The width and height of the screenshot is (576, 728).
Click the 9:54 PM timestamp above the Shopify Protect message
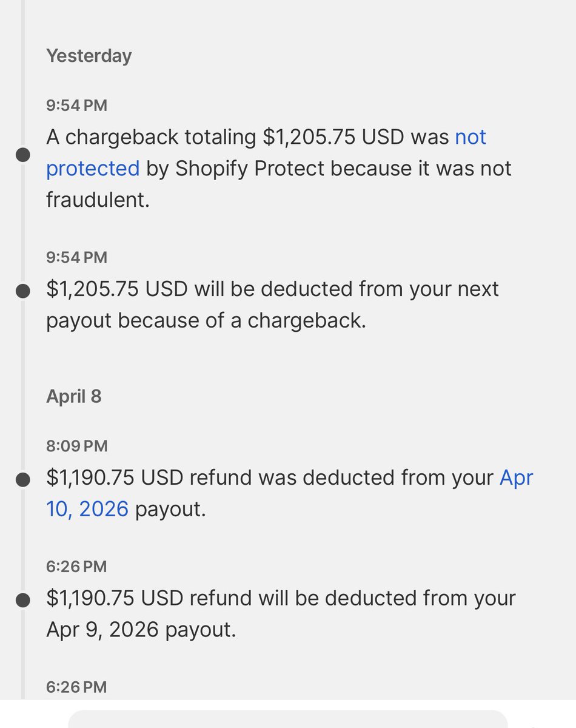[x=76, y=106]
